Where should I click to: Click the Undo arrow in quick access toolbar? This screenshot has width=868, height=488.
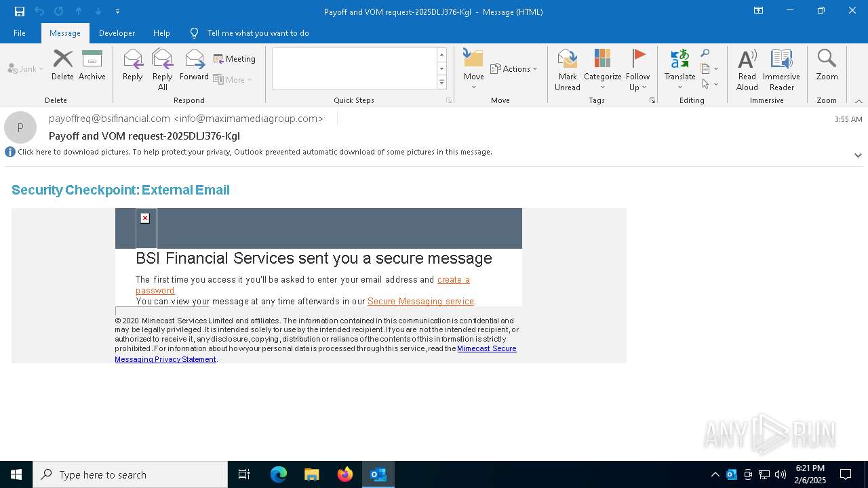[x=39, y=12]
